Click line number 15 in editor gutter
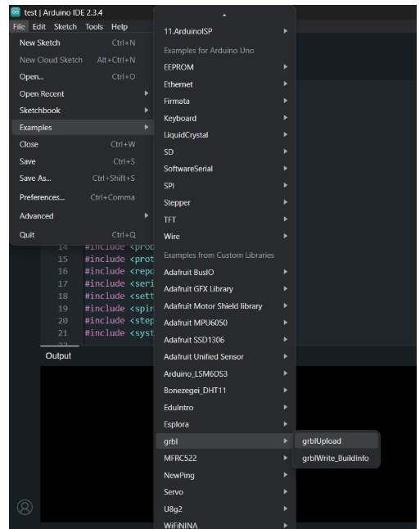420x529 pixels. tap(63, 259)
